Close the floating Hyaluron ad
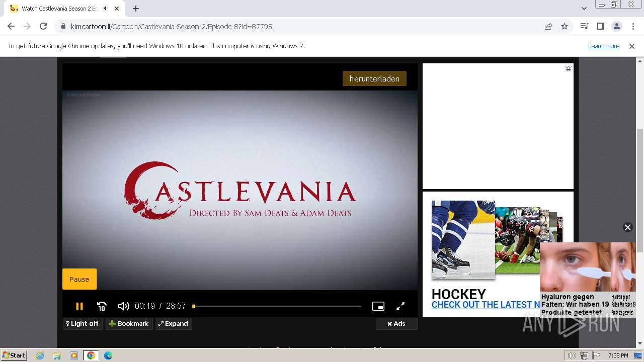 627,227
